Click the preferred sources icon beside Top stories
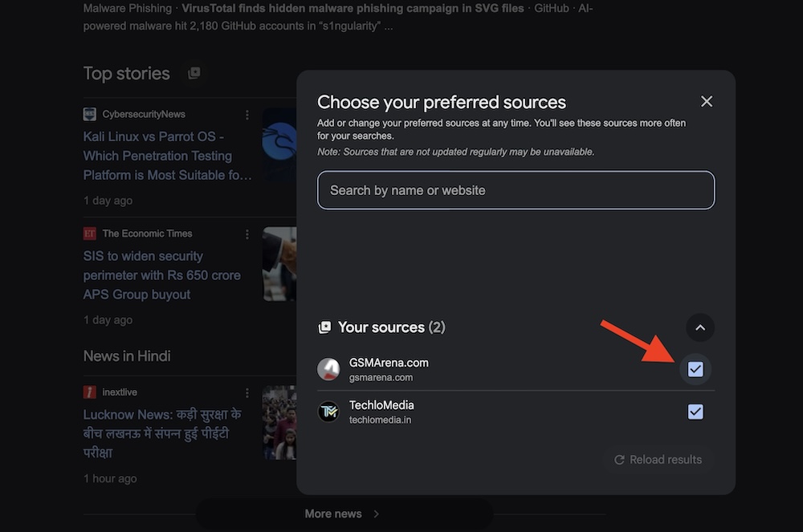This screenshot has width=803, height=532. coord(194,74)
